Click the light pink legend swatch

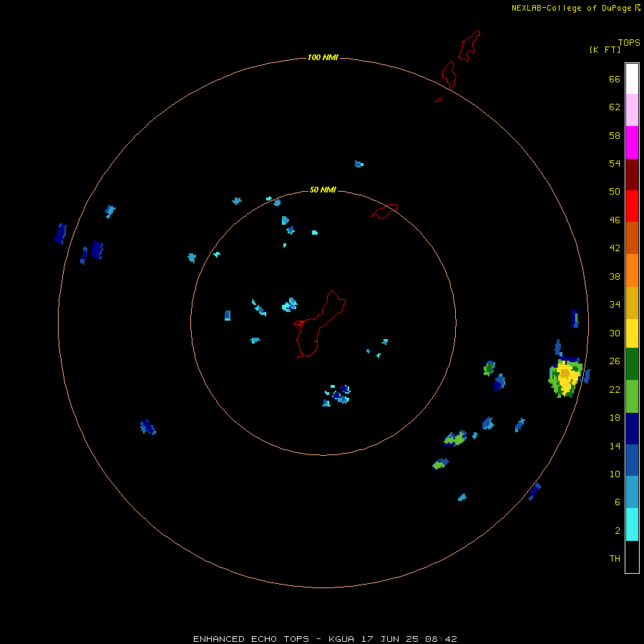632,110
